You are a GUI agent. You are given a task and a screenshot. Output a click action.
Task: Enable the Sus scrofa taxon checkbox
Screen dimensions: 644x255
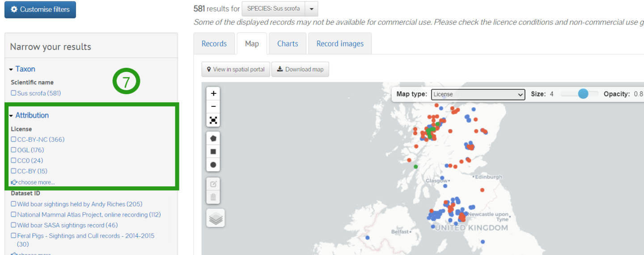13,93
